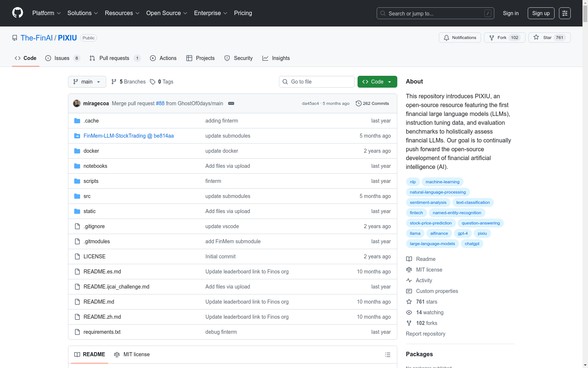Expand commit message ellipsis icon
This screenshot has height=368, width=588.
pos(231,103)
